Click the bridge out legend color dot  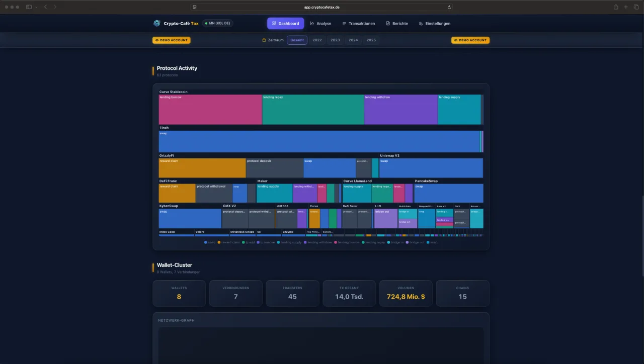click(x=408, y=242)
